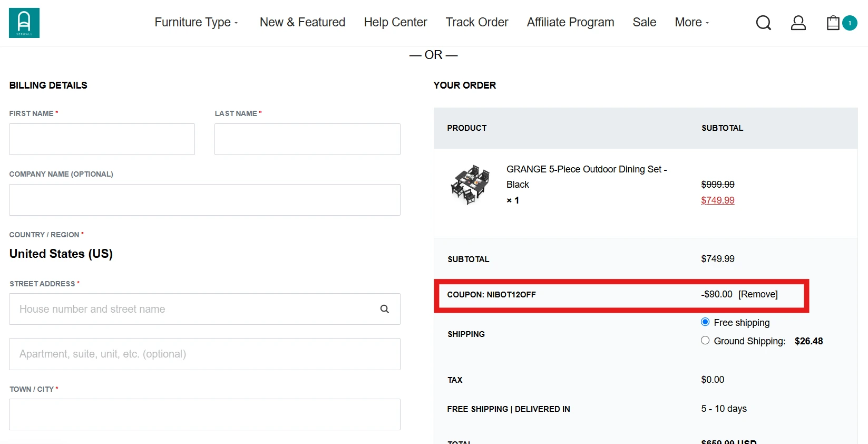Click the street address search icon
Viewport: 868px width, 444px height.
pyautogui.click(x=385, y=309)
